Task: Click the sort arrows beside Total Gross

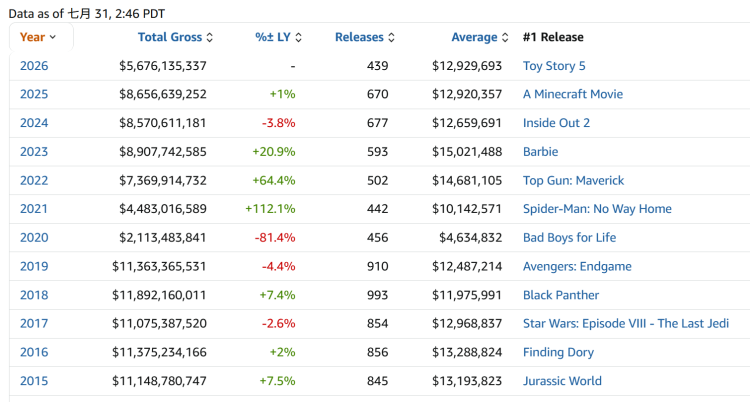Action: 210,37
